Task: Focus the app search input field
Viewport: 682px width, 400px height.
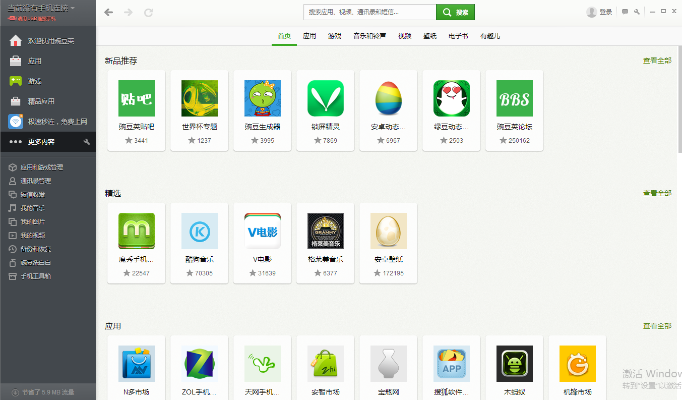Action: pos(368,13)
